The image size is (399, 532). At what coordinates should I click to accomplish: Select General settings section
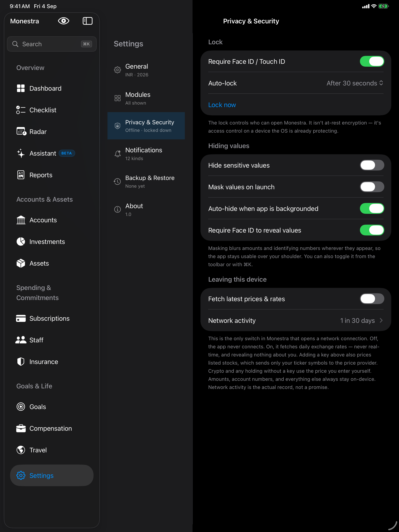click(x=146, y=70)
